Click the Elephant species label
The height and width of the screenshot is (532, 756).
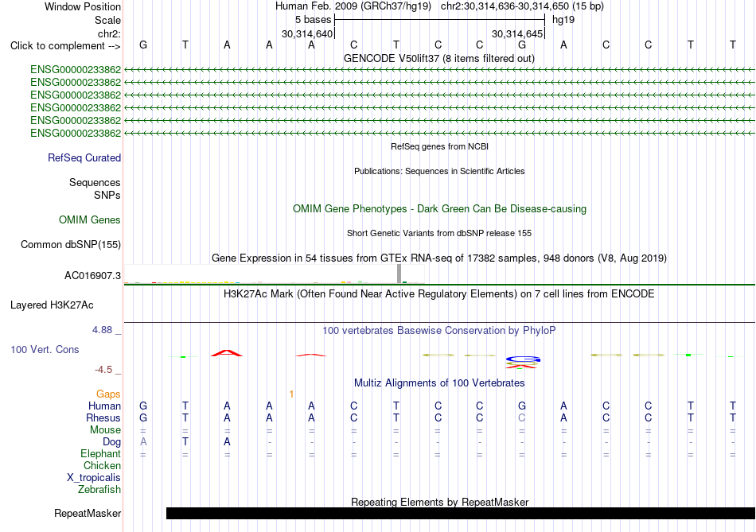pos(101,453)
